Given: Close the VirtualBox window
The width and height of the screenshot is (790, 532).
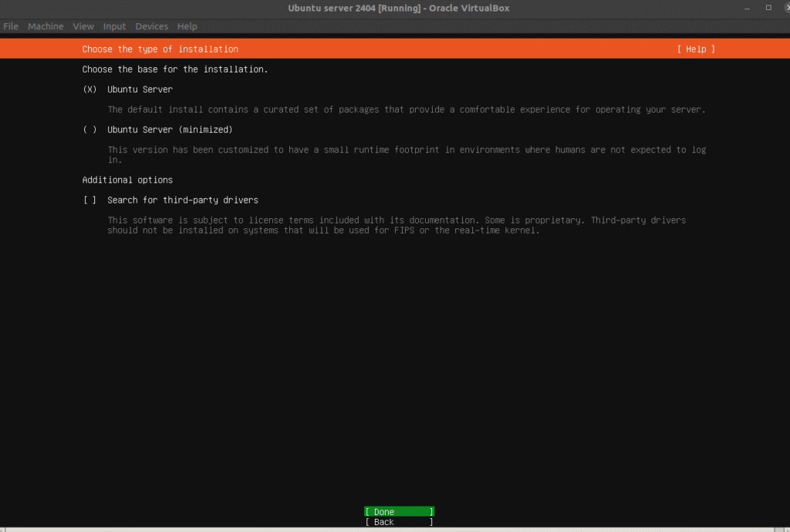Looking at the screenshot, I should 786,8.
